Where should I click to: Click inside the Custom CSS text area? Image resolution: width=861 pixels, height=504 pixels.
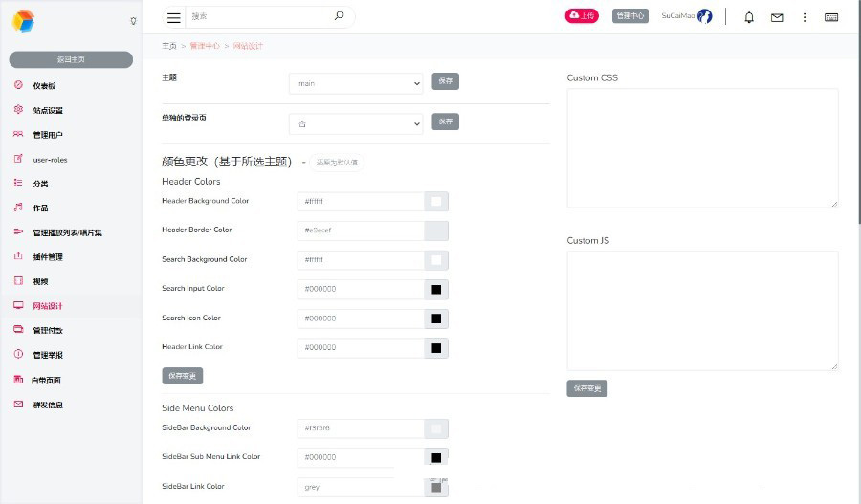(x=702, y=147)
